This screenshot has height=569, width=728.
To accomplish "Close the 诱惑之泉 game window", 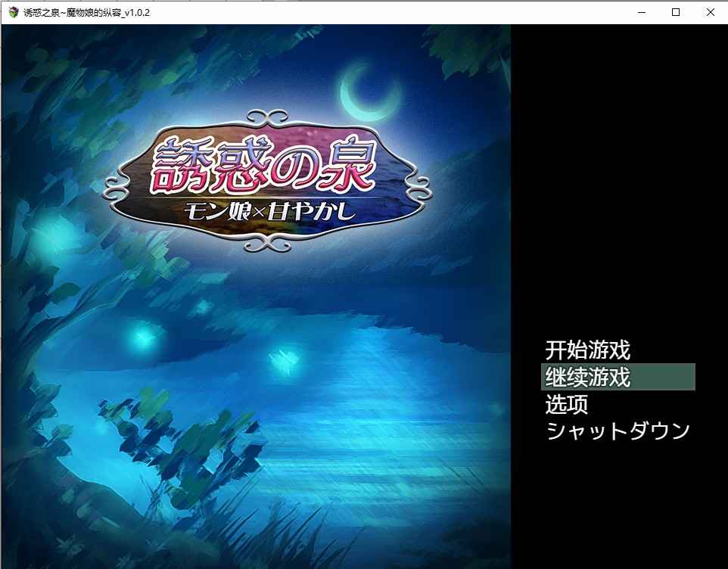I will [x=709, y=12].
